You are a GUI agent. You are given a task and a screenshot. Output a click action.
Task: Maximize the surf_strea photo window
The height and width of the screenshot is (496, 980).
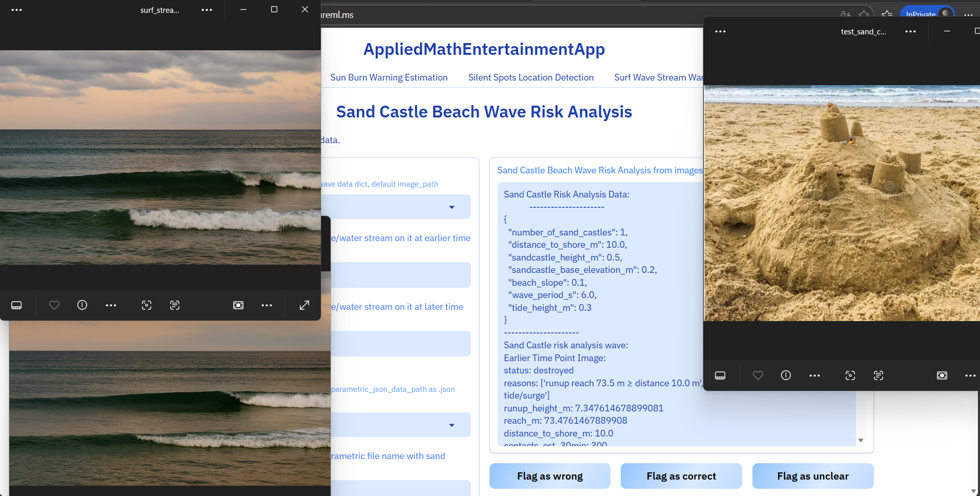(274, 9)
